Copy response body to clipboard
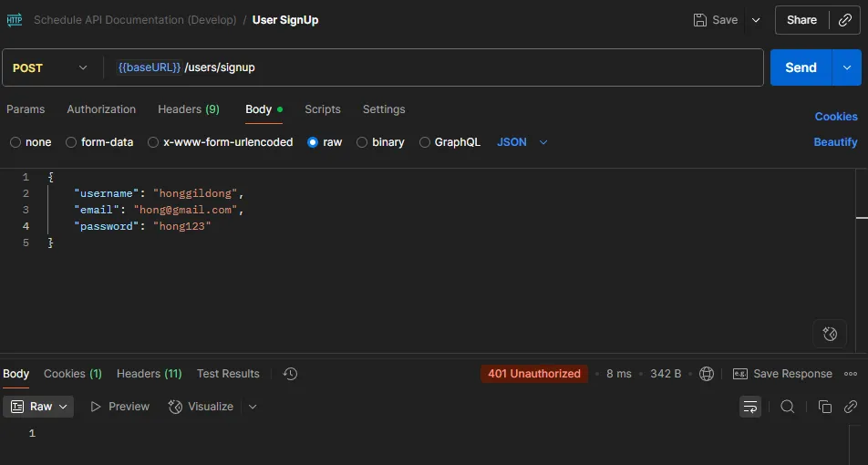This screenshot has height=465, width=868. tap(824, 407)
